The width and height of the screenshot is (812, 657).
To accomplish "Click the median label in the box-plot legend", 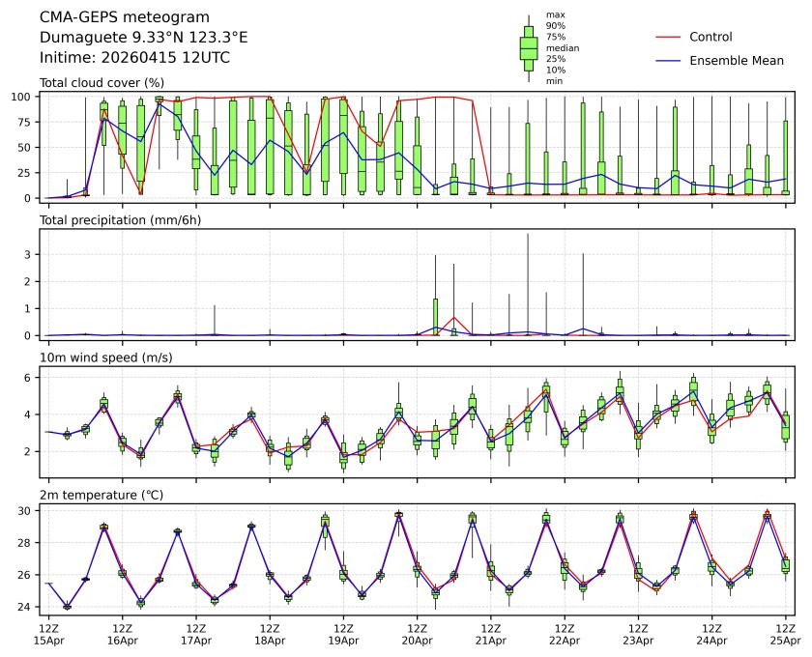I will [560, 47].
